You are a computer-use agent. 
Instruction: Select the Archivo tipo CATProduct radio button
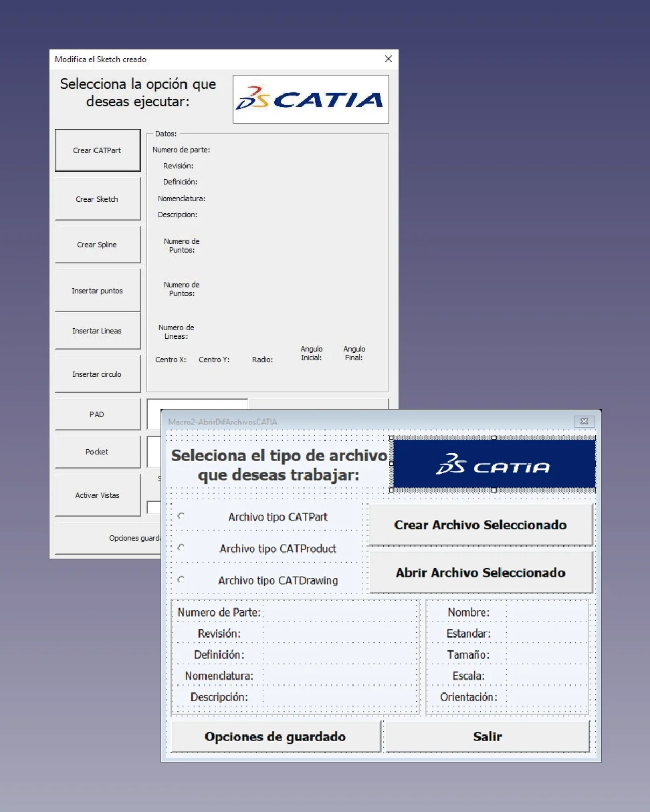(x=181, y=548)
